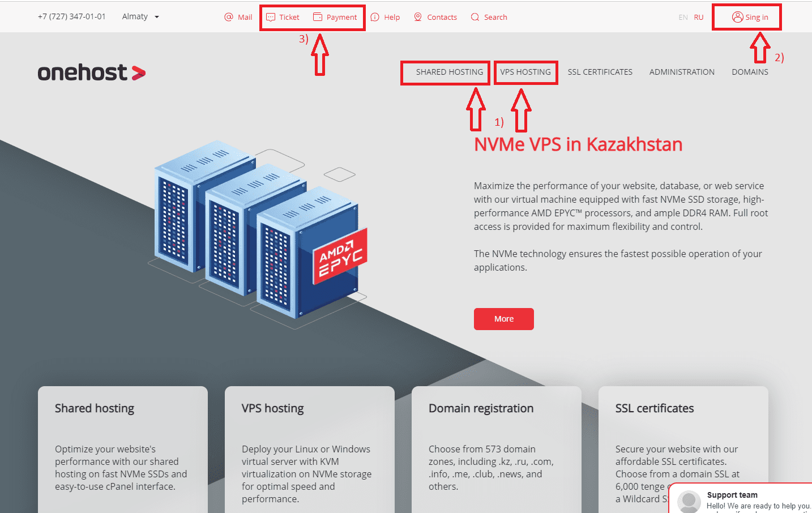This screenshot has height=513, width=812.
Task: Open the Contacts link text
Action: pos(442,18)
